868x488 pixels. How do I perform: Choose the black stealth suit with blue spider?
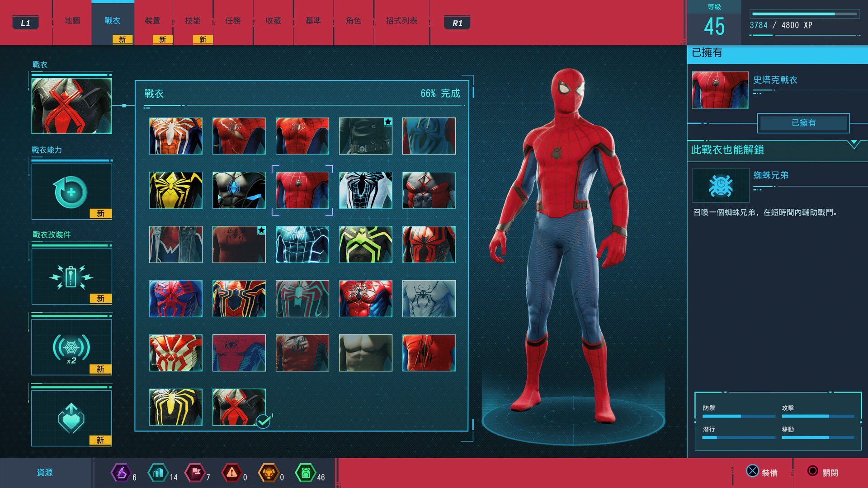[x=239, y=190]
